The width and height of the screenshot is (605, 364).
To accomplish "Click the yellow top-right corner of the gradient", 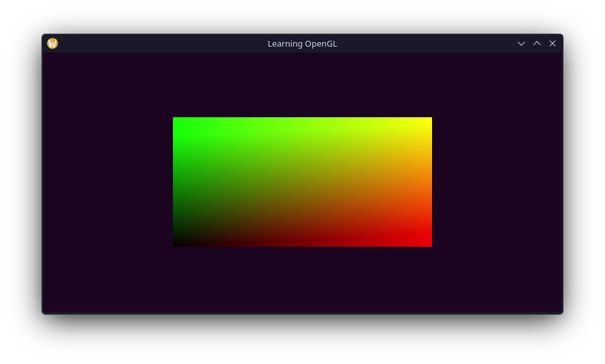I will 428,121.
